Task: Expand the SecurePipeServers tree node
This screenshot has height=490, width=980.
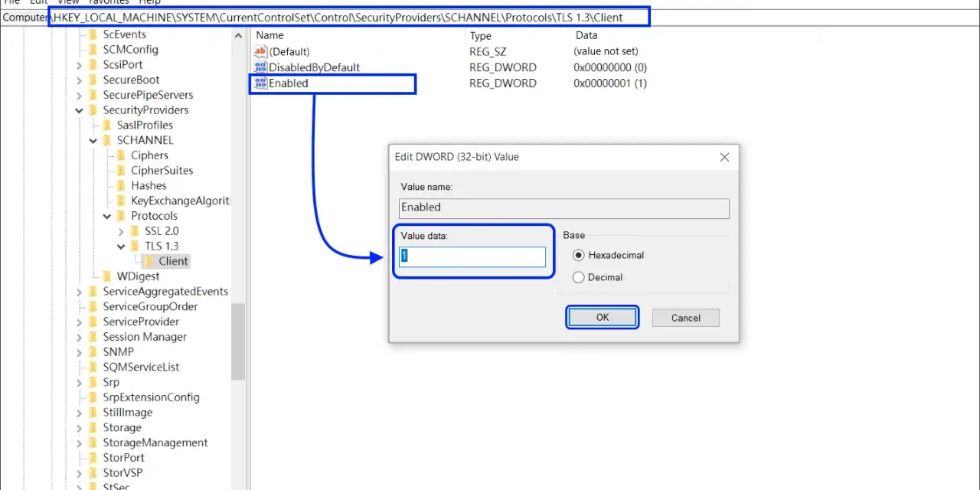Action: click(x=79, y=95)
